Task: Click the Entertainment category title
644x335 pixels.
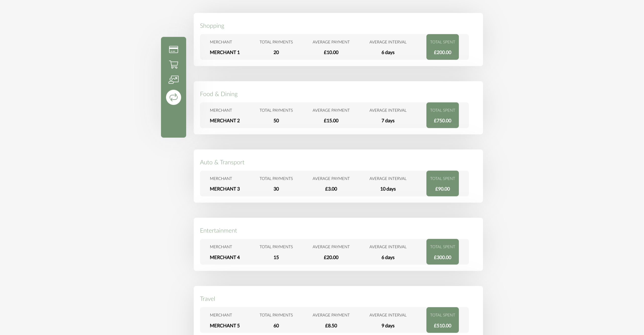Action: [218, 230]
